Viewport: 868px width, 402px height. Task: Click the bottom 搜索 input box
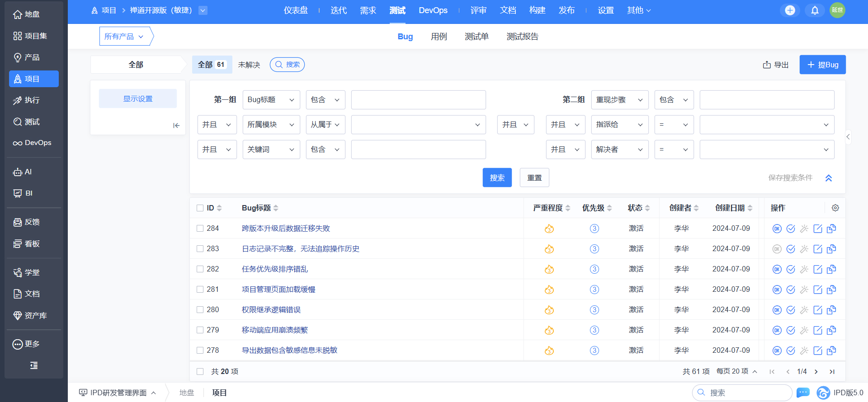[x=742, y=393]
